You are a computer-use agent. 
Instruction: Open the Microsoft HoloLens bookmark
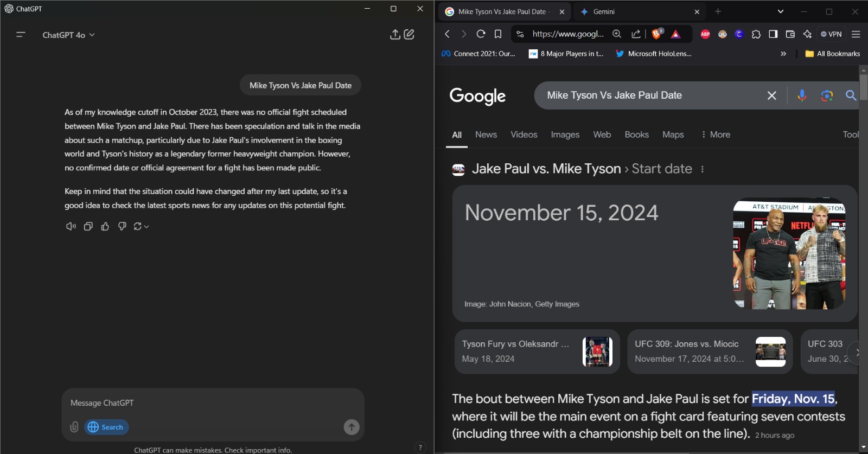(x=654, y=54)
